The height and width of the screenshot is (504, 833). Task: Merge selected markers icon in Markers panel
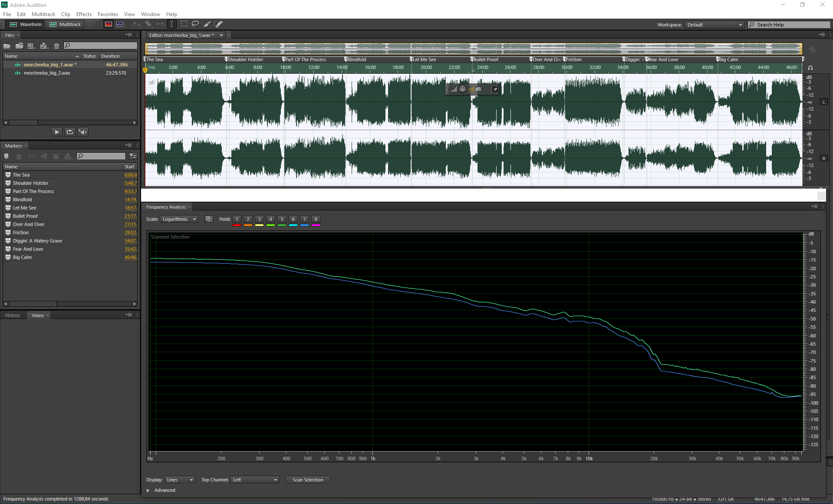[x=31, y=156]
